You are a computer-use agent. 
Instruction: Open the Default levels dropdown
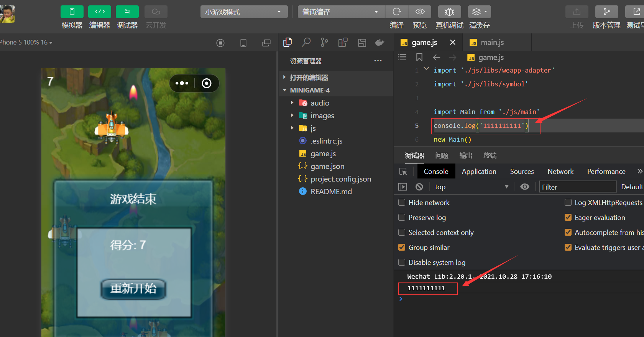[x=632, y=187]
